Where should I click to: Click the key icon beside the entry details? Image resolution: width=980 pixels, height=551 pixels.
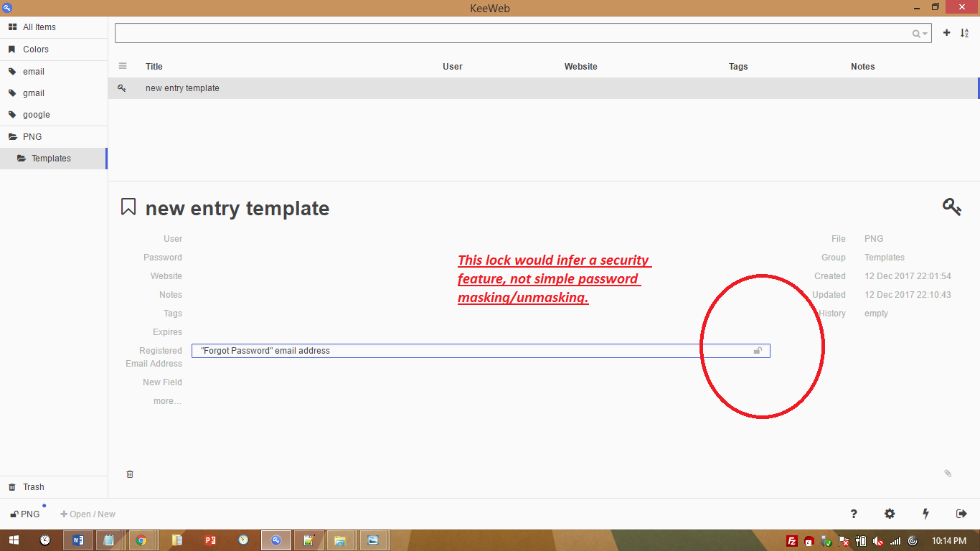(952, 207)
